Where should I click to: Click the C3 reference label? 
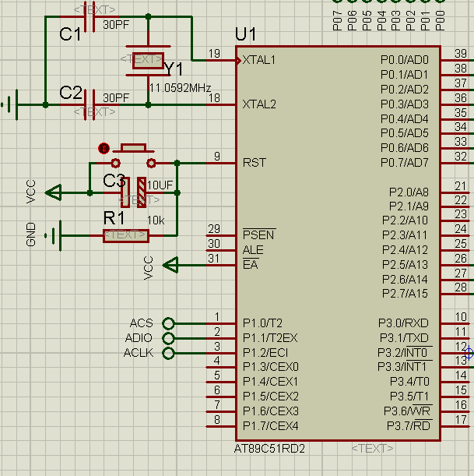(114, 181)
